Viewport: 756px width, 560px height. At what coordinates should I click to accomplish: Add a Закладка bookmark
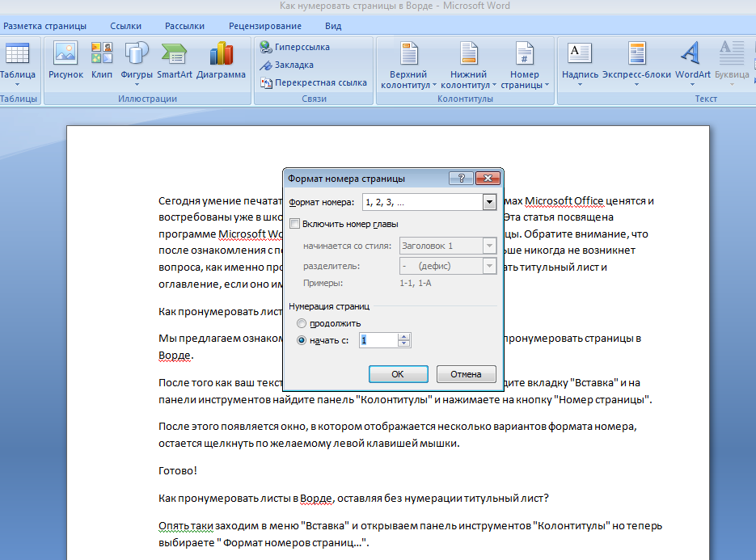pos(286,65)
